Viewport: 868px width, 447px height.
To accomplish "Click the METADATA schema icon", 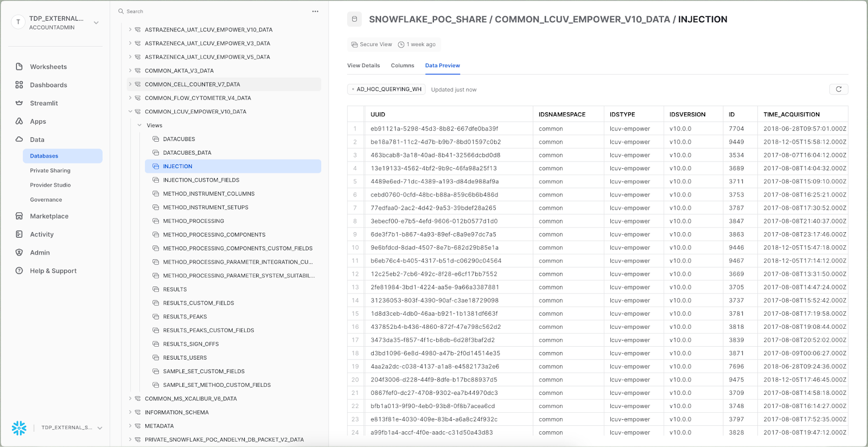I will [138, 426].
